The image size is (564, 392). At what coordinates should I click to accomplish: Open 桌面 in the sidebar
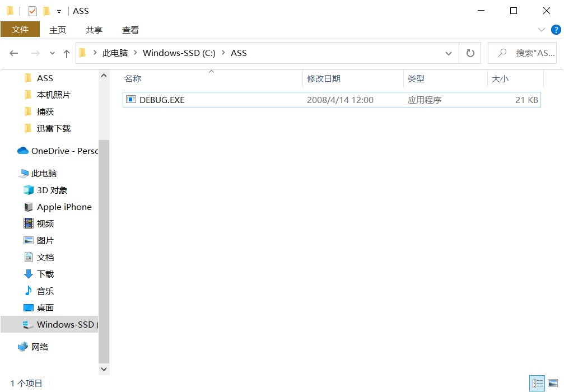coord(45,308)
